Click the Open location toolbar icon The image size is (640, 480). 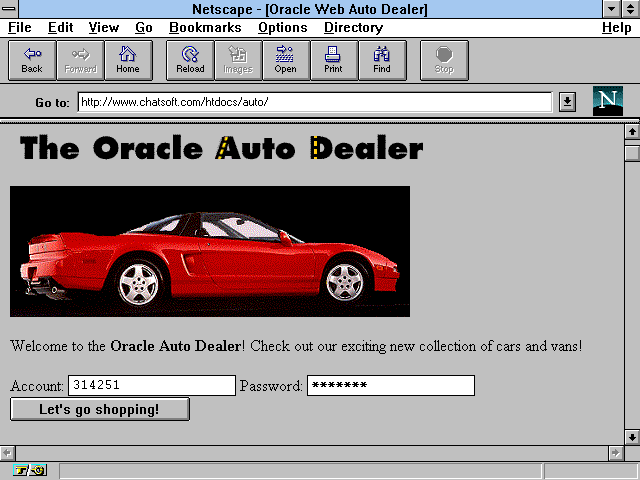coord(285,60)
